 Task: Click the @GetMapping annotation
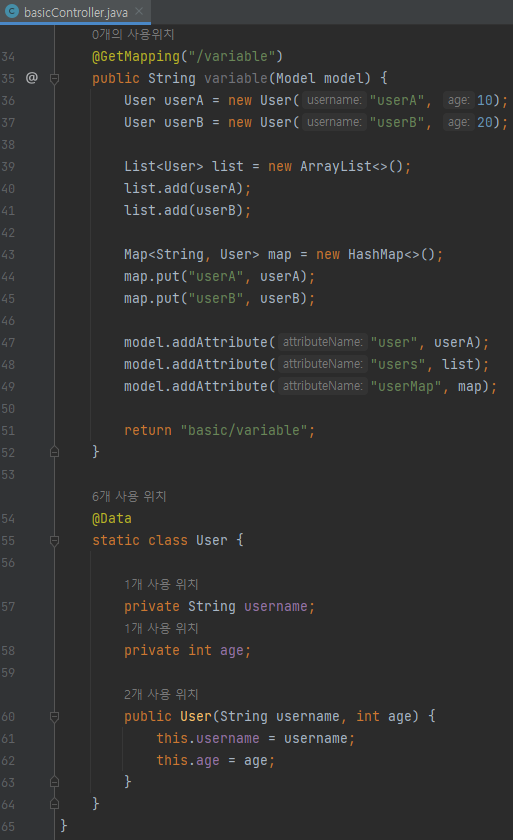136,56
